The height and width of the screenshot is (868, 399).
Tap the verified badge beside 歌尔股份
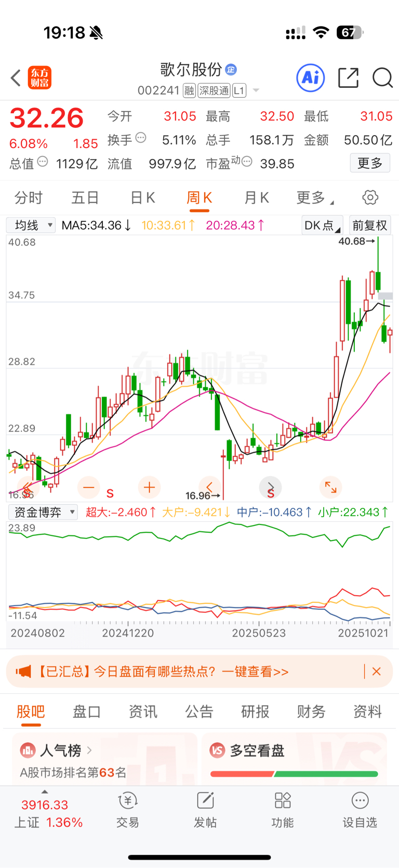231,69
